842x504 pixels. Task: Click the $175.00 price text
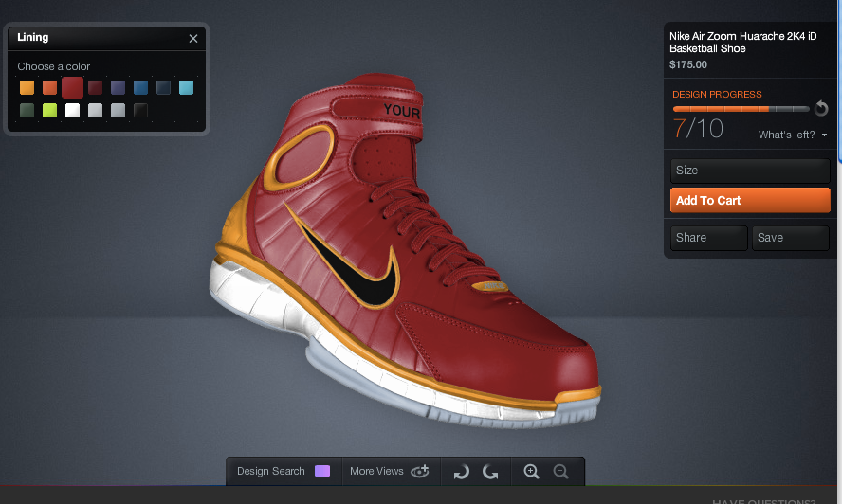[x=687, y=65]
